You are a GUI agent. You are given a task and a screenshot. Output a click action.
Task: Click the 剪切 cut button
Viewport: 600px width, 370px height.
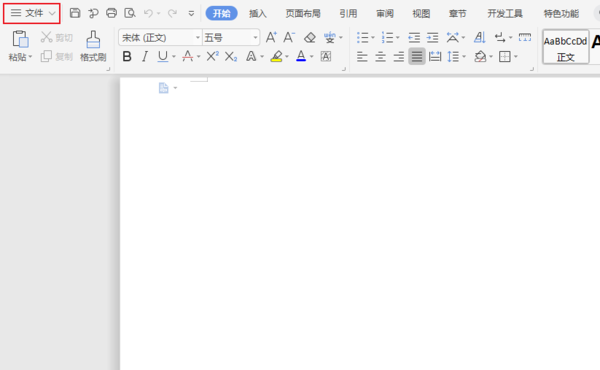tap(57, 37)
